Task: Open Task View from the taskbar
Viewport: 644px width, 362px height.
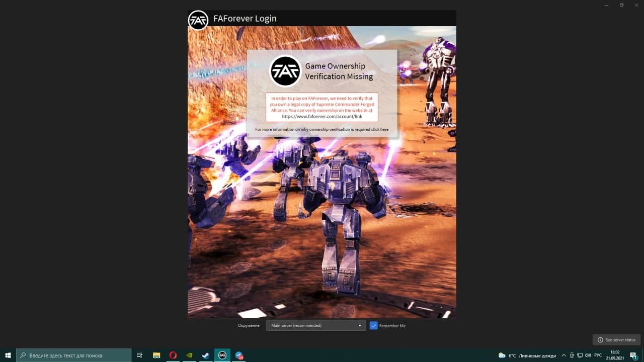Action: click(140, 355)
